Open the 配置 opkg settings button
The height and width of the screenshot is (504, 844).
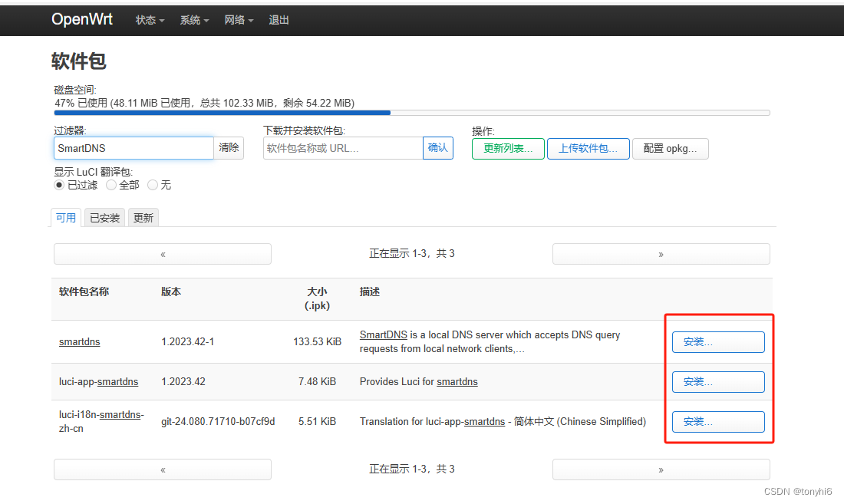click(x=670, y=149)
